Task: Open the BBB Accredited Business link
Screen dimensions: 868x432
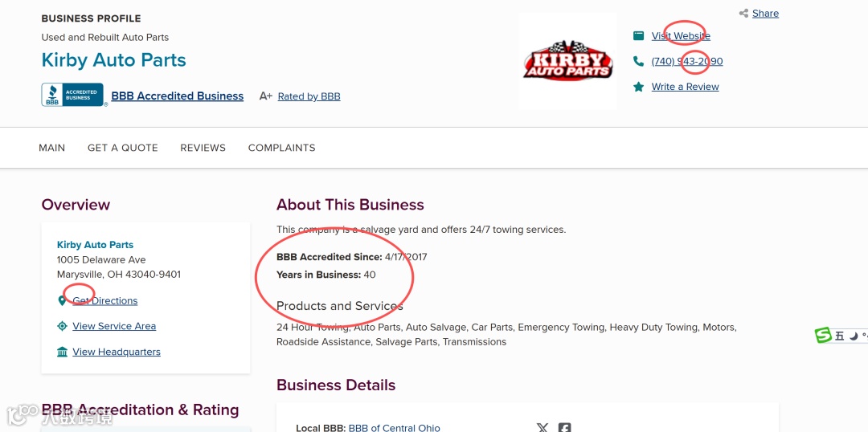Action: point(177,96)
